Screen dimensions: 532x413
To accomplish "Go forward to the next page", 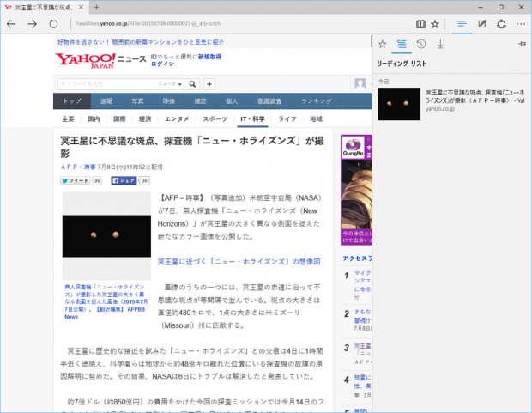I will point(33,24).
